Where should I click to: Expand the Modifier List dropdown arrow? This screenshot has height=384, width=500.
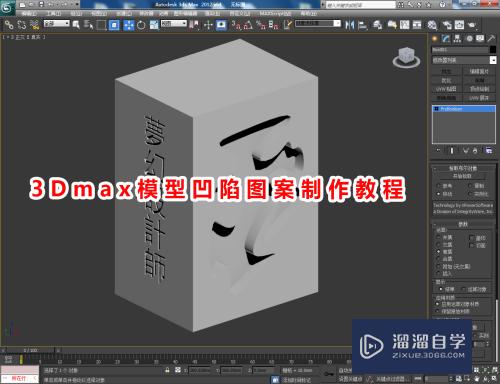pyautogui.click(x=493, y=60)
